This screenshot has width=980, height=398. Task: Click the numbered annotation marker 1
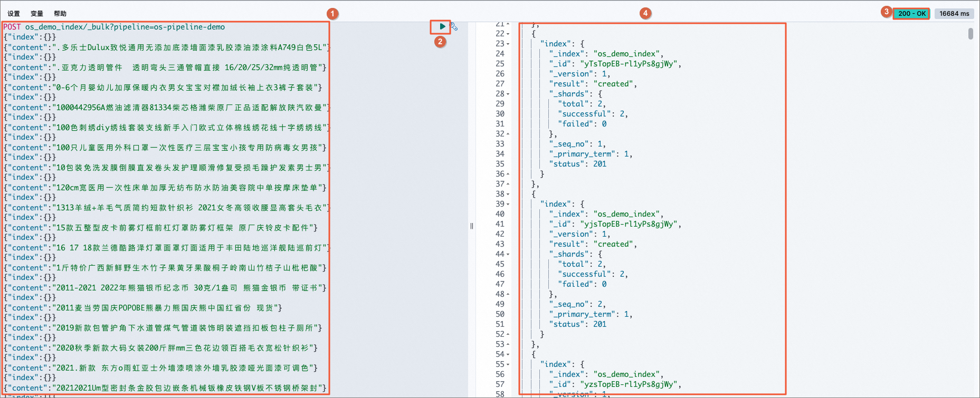tap(332, 13)
